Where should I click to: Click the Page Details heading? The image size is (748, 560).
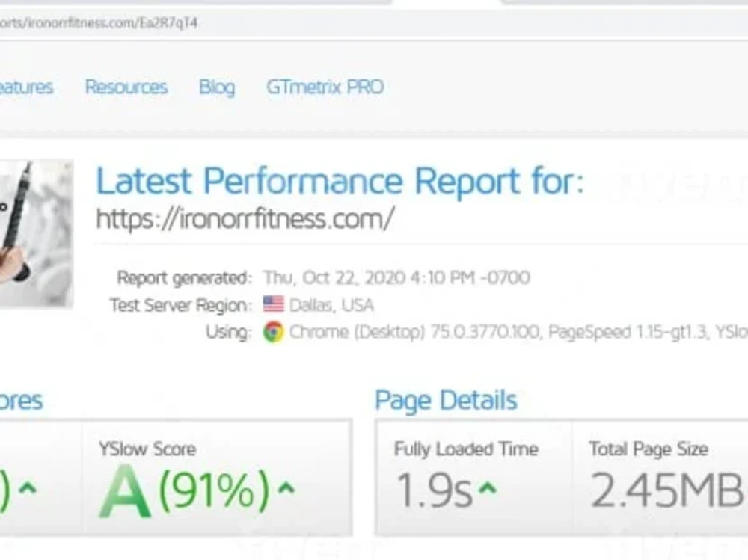tap(446, 400)
